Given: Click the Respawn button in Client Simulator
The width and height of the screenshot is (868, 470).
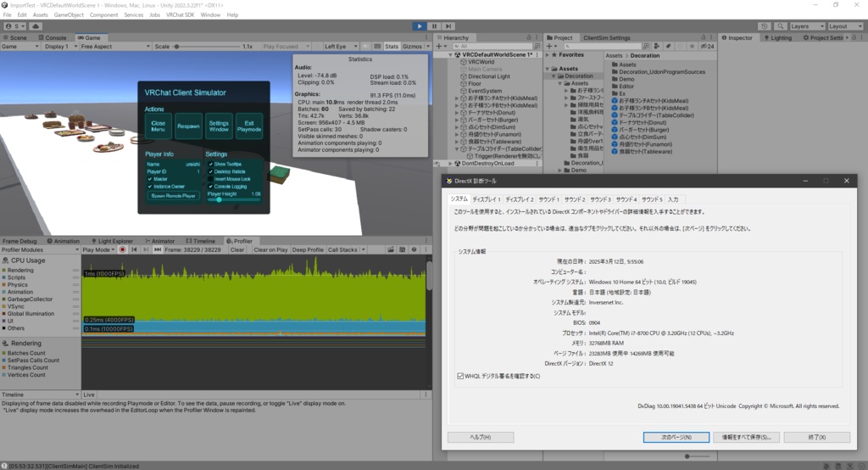Looking at the screenshot, I should (188, 126).
